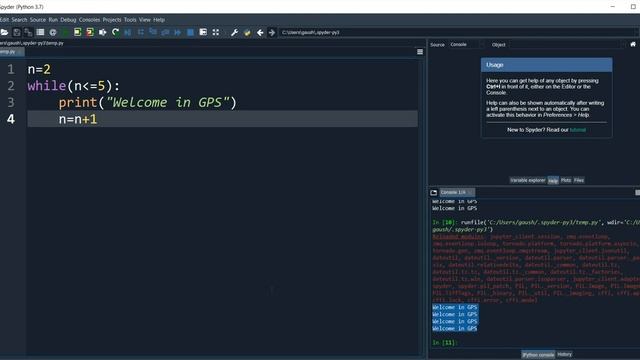Stop debugging with the blue square icon
Screen dimensions: 640x360
(190, 32)
